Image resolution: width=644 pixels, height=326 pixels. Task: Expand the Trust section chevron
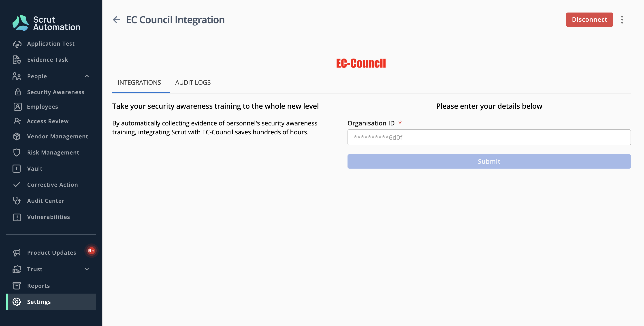[87, 269]
